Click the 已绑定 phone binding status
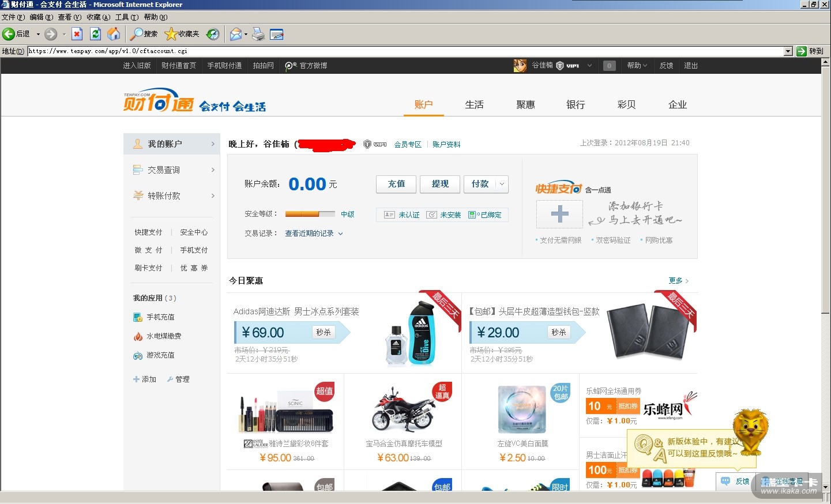Screen dimensions: 831x504 pyautogui.click(x=485, y=215)
